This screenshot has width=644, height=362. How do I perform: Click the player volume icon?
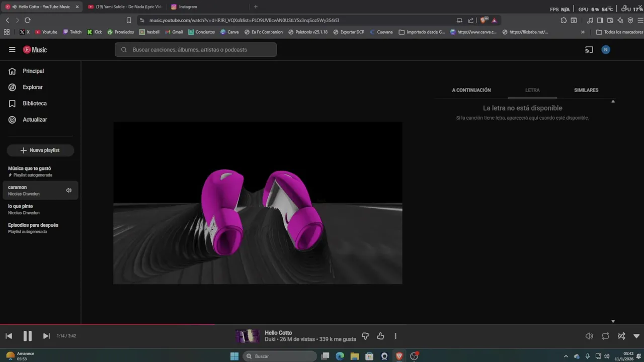pos(589,336)
